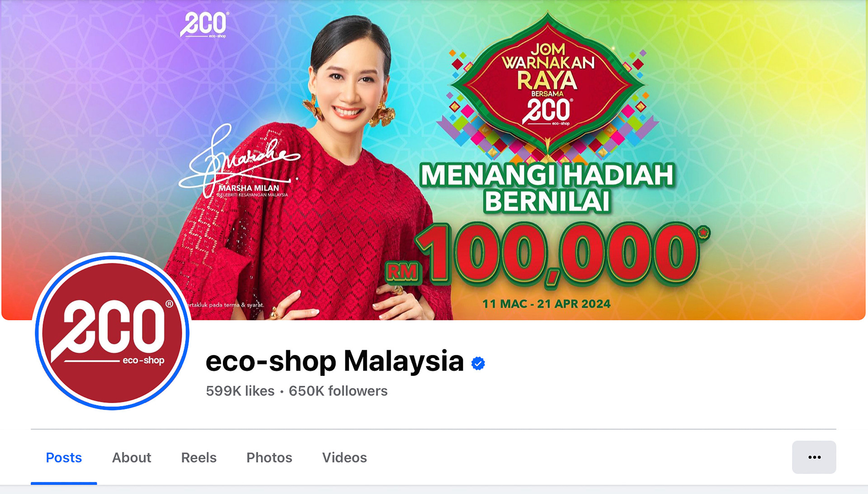Click the white eco logo on cover photo
Screen dimensions: 868x494
click(205, 25)
